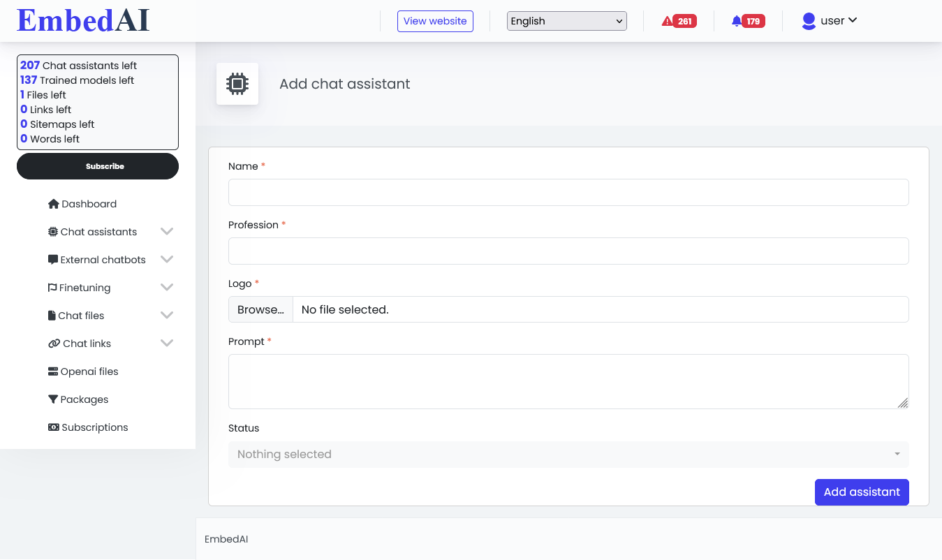Screen dimensions: 942x560
Task: Click the Dashboard home icon
Action: point(53,204)
